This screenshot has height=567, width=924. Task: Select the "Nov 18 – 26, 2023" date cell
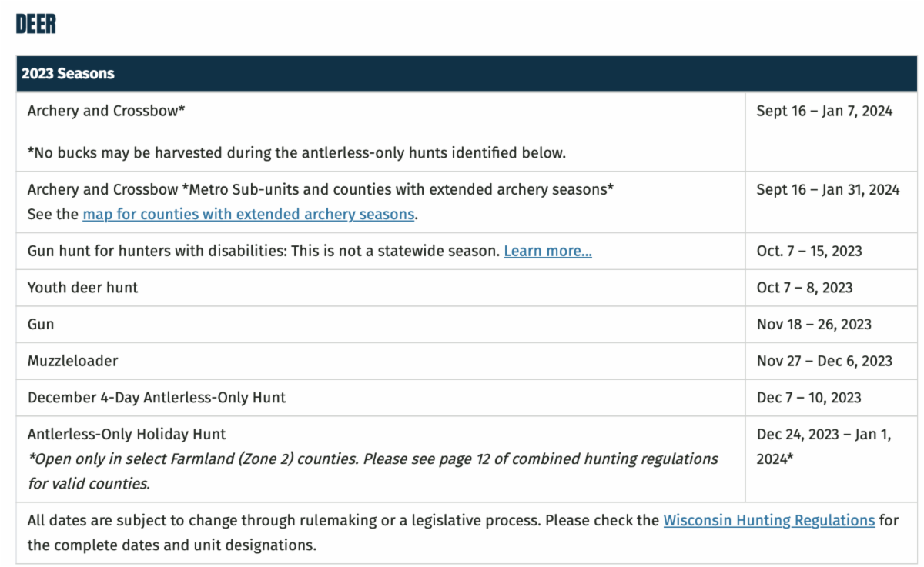click(x=814, y=325)
